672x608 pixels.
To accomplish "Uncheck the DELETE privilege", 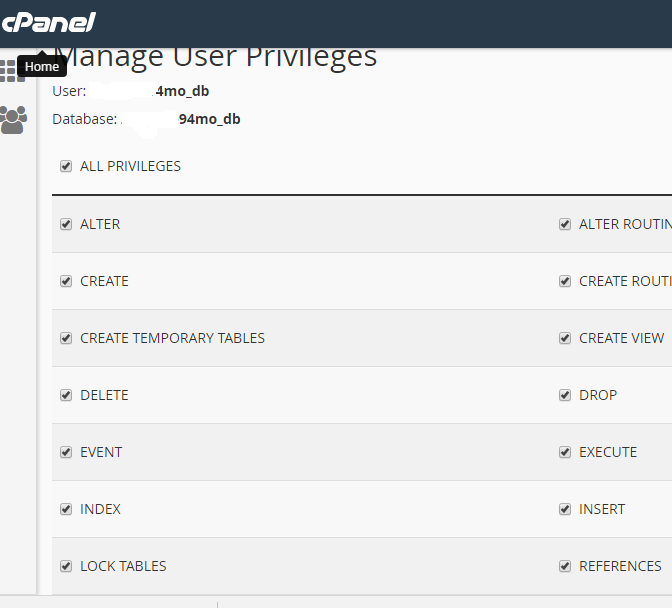I will click(66, 395).
